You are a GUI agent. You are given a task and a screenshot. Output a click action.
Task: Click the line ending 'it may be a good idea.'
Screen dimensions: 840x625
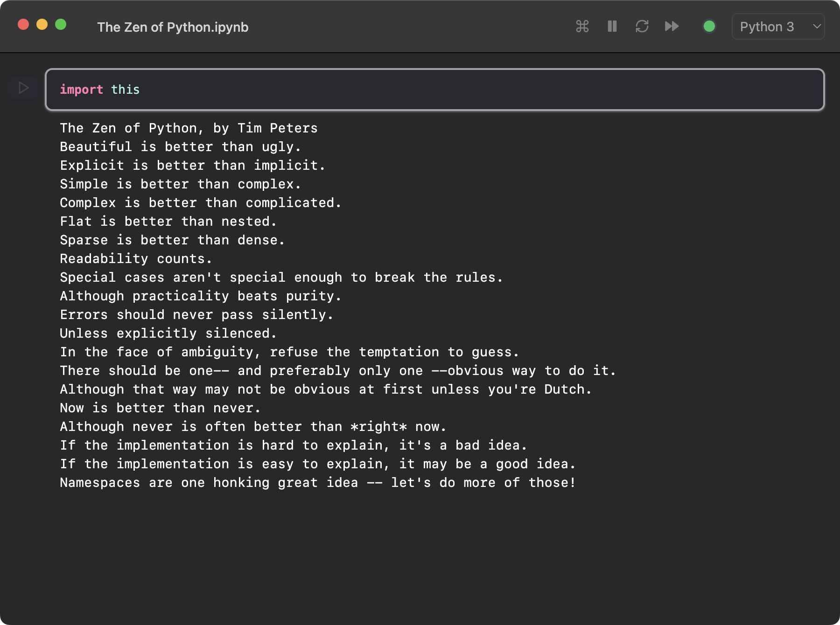click(x=318, y=464)
